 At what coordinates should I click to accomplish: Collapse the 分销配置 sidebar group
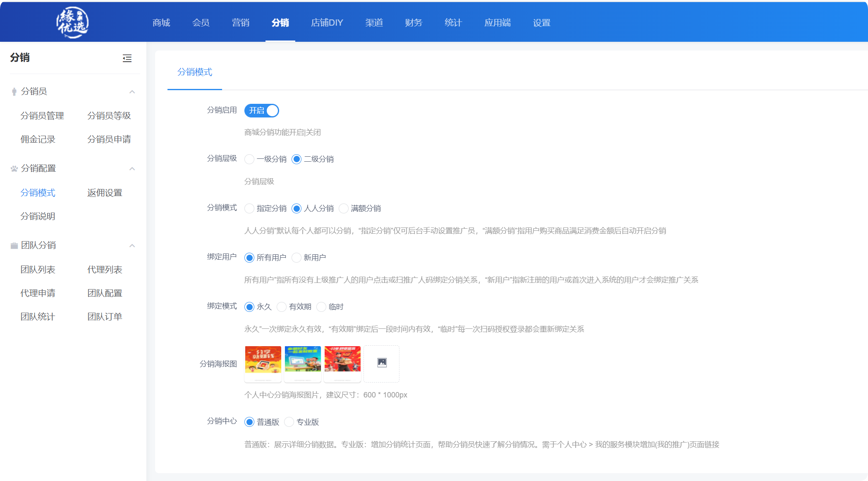point(132,168)
